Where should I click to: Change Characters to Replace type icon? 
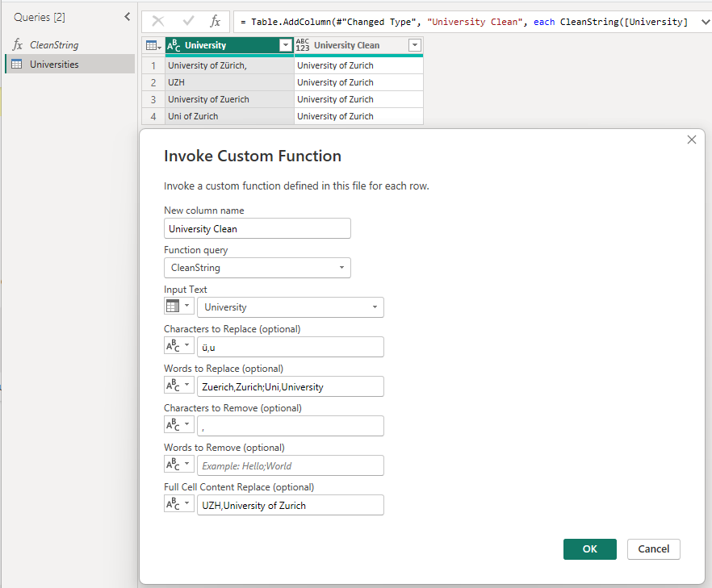click(178, 347)
